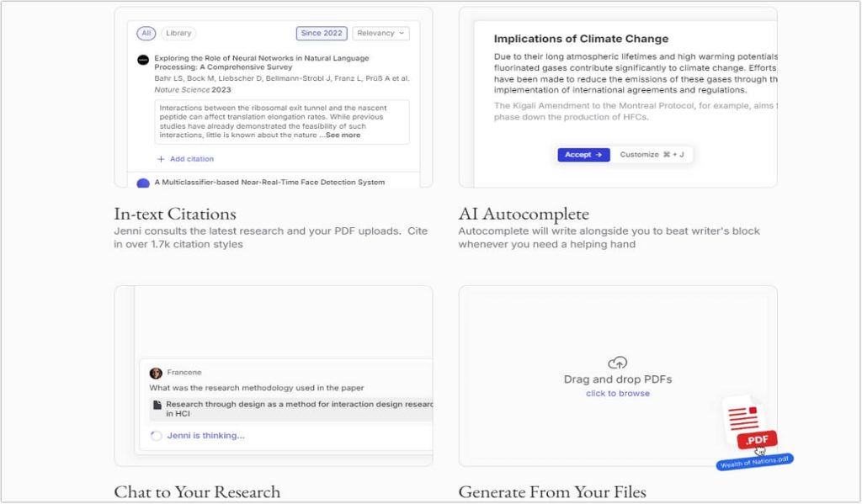Expand the abstract with See more
The image size is (862, 504).
point(343,135)
